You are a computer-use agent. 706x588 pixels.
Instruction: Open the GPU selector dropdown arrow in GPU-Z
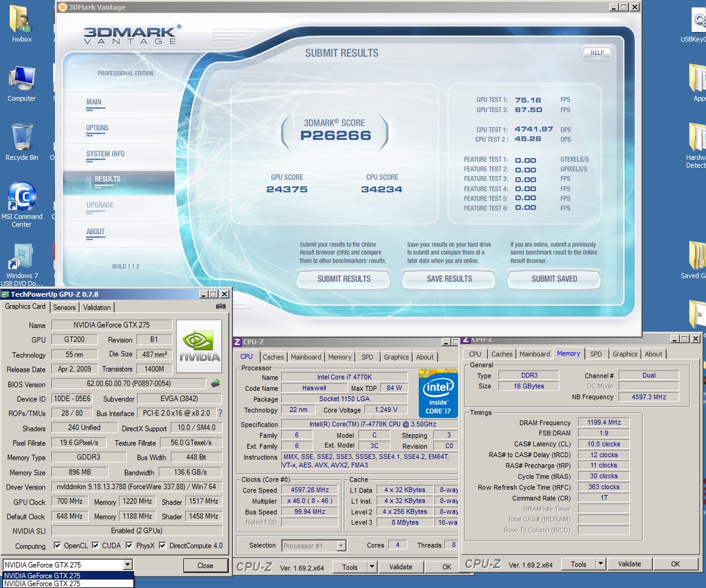coord(128,564)
